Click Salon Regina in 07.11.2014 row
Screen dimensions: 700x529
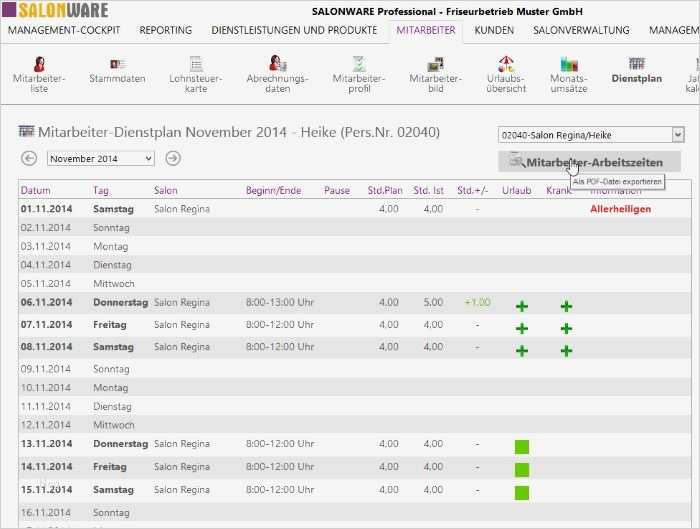click(182, 325)
